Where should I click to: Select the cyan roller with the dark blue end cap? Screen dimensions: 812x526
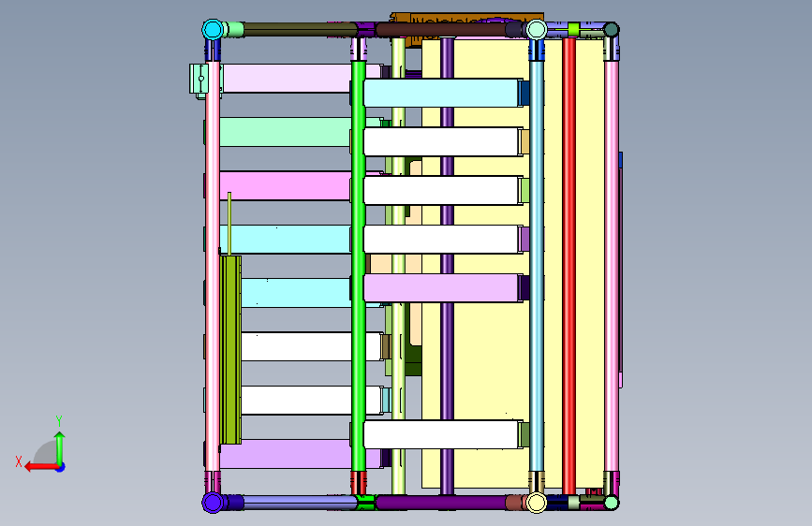coord(442,93)
